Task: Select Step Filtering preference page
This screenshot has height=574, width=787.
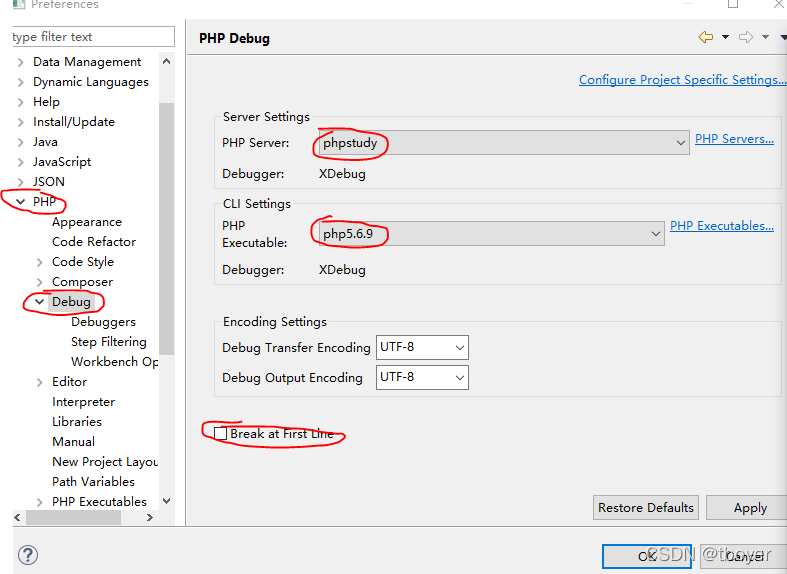Action: (x=109, y=342)
